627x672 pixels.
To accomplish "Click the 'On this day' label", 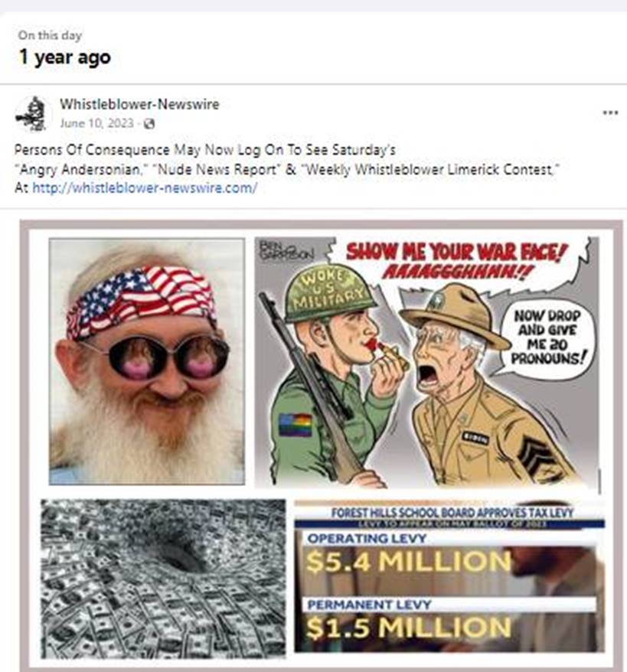I will tap(50, 35).
